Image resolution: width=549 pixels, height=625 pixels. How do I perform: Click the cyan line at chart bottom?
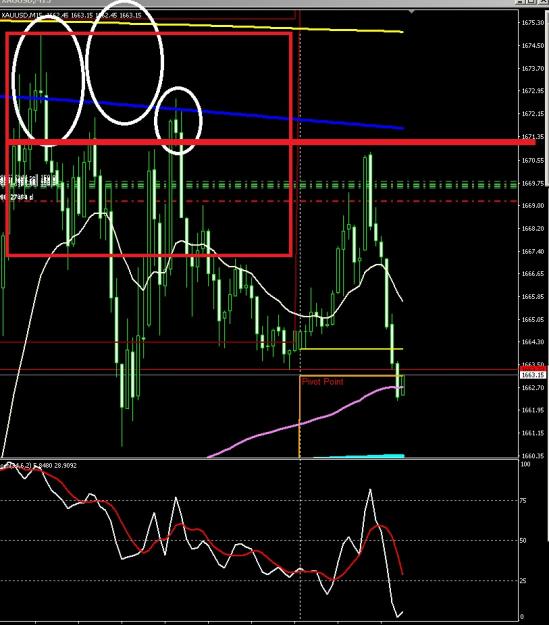[x=359, y=456]
